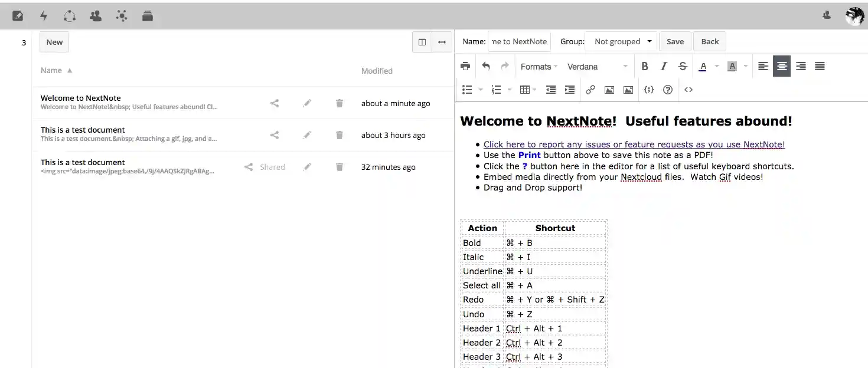
Task: Open the Print button to save as PDF
Action: [465, 66]
